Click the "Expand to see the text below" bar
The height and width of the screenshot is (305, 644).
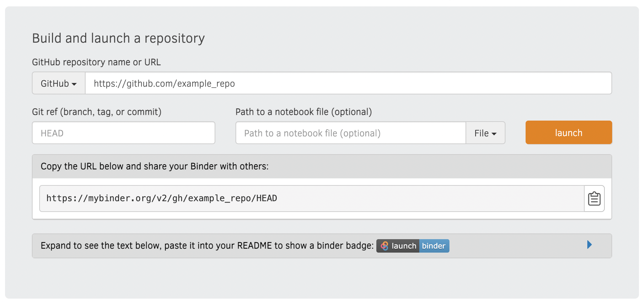click(x=322, y=246)
